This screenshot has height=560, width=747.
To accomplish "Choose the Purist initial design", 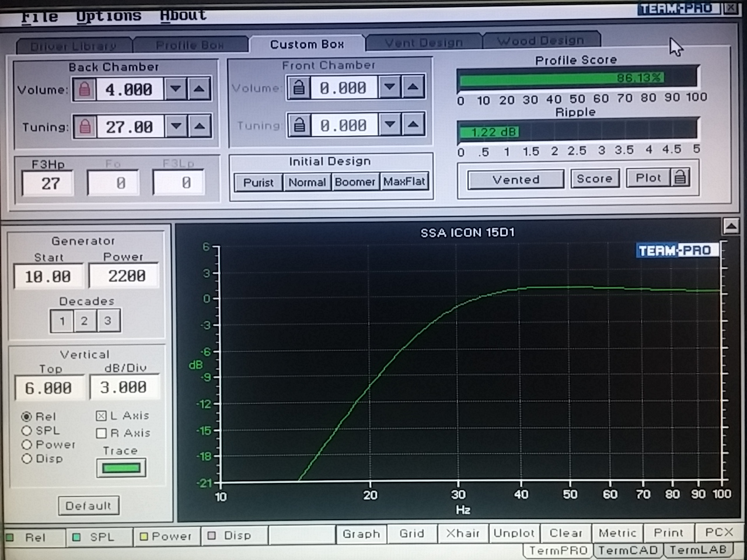I will pyautogui.click(x=259, y=183).
